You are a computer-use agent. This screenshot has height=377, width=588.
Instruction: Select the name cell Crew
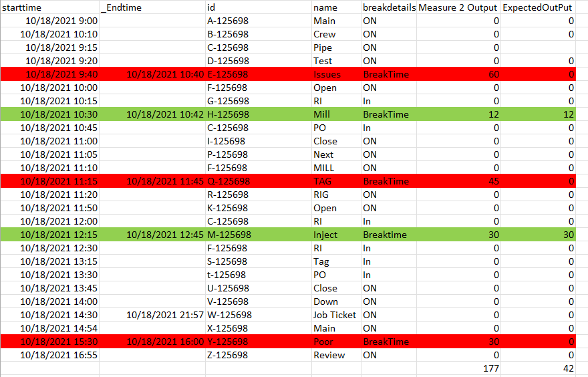click(336, 34)
